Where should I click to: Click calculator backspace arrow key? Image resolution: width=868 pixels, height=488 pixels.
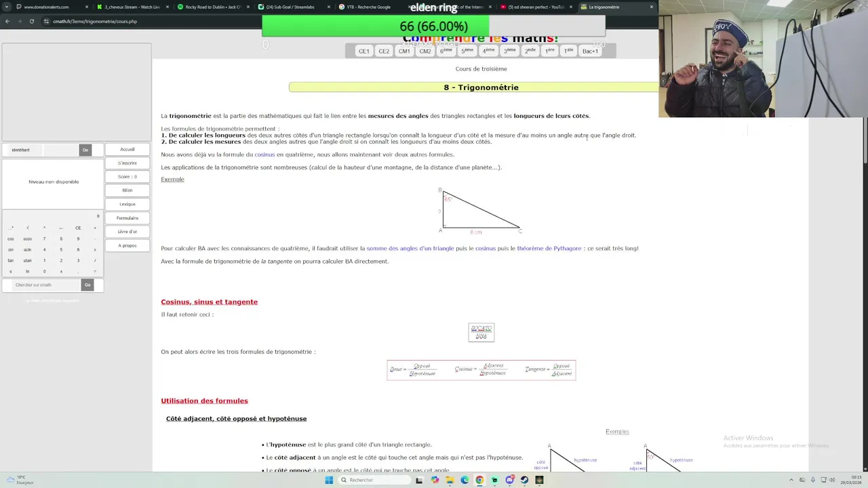[x=61, y=228]
